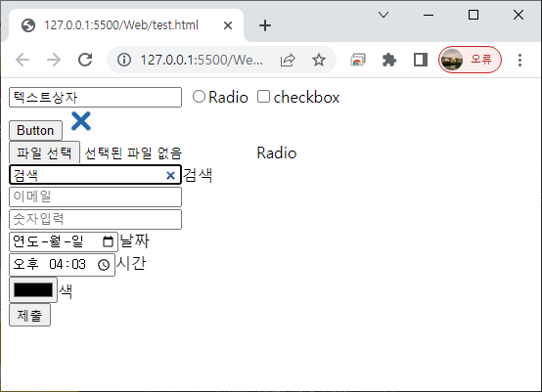The height and width of the screenshot is (392, 542).
Task: Close the browser window
Action: 519,15
